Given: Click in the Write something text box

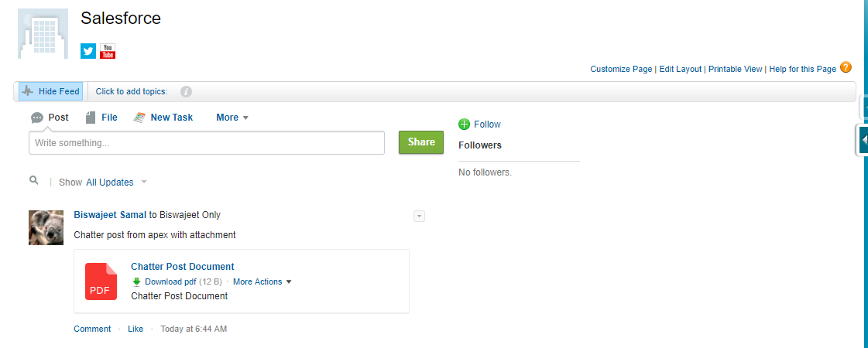Looking at the screenshot, I should pos(207,143).
